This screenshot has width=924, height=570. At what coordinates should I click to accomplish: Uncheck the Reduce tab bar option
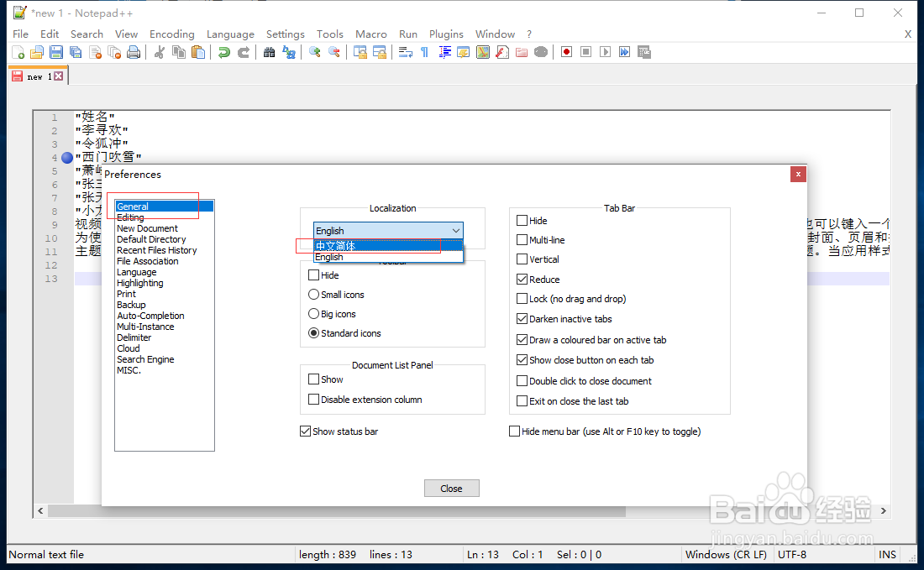522,279
